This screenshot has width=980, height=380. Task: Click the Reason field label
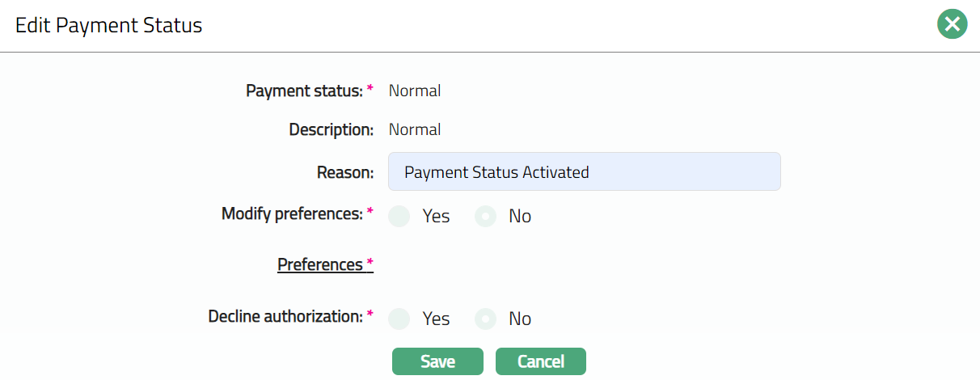click(345, 171)
